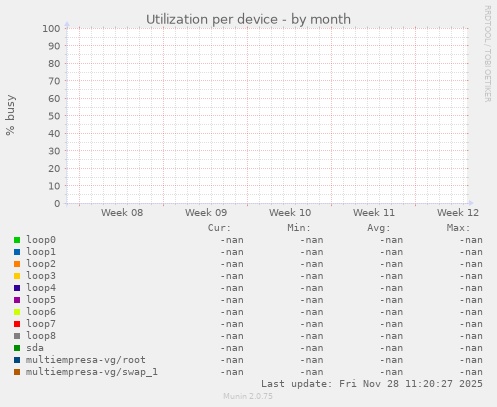Click the Week 11 axis label

coord(374,213)
